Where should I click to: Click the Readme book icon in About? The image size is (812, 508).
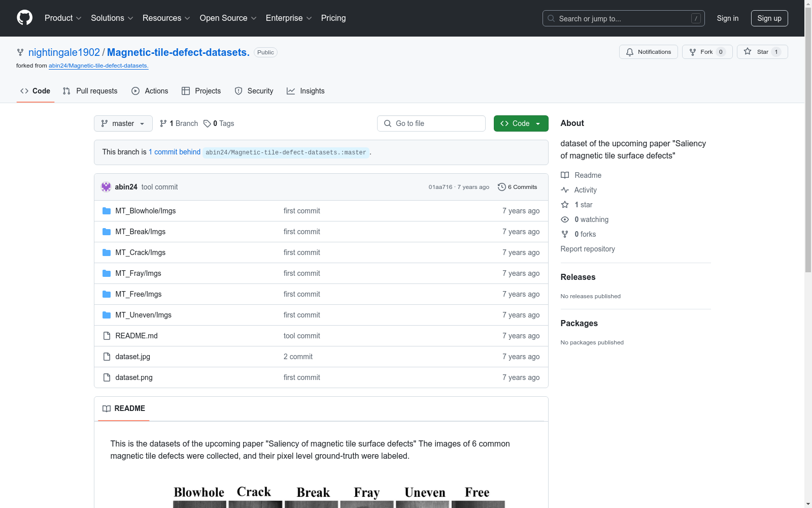(565, 175)
